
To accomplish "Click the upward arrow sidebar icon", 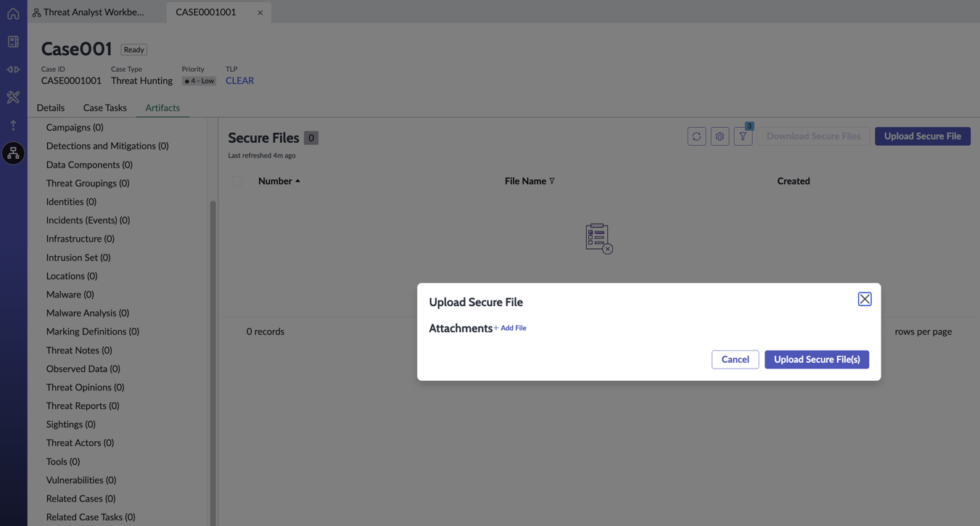I will pyautogui.click(x=13, y=125).
